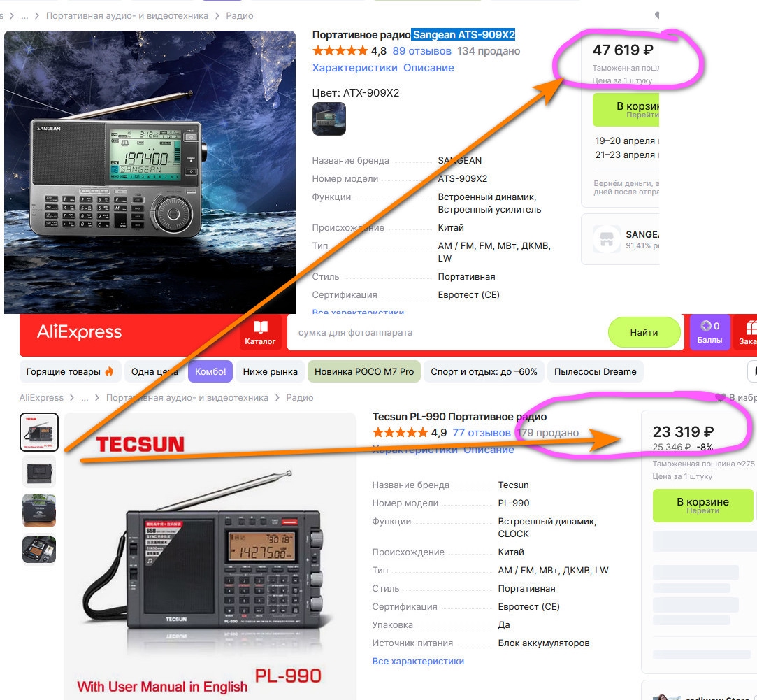This screenshot has height=700, width=757.
Task: Focus the search input field
Action: click(x=447, y=332)
